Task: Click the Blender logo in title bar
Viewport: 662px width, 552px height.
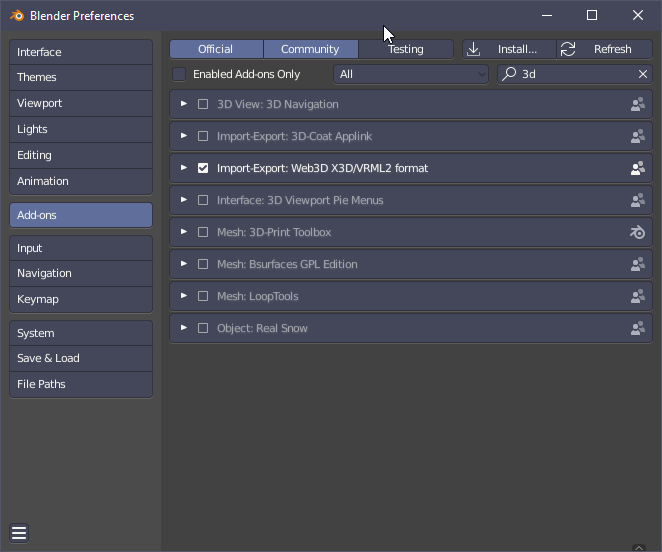Action: (17, 16)
